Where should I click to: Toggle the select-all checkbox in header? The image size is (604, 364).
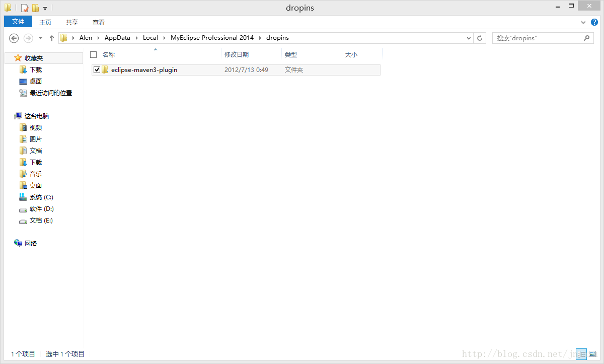[93, 54]
